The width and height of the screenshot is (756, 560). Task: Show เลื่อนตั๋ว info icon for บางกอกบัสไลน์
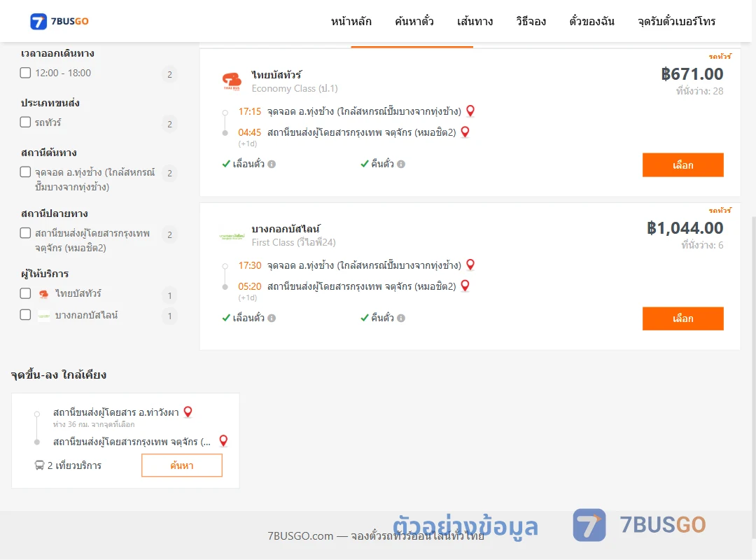(x=272, y=318)
